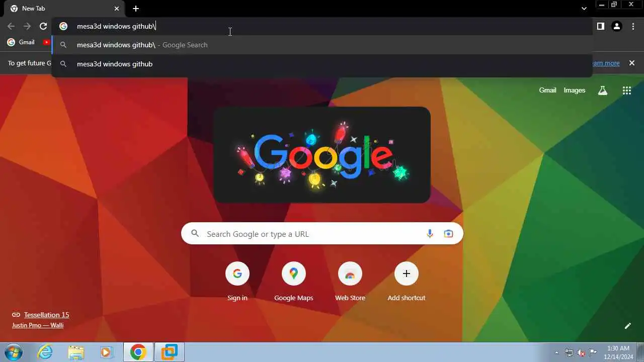Screen dimensions: 644x362
Task: Click the Google doodle logo
Action: [x=322, y=155]
